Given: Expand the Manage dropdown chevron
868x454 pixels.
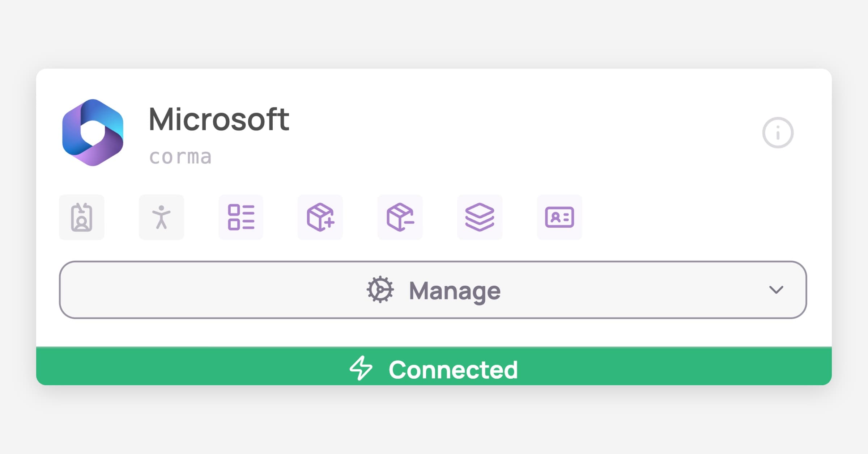Looking at the screenshot, I should click(776, 290).
